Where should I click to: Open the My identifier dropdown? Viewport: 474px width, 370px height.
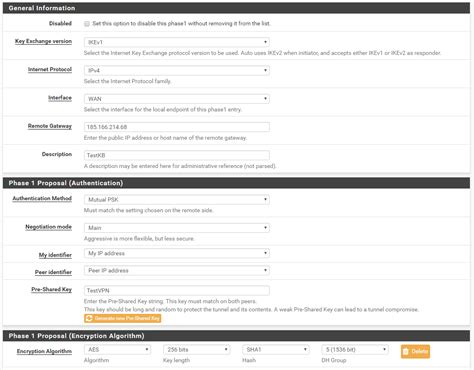(177, 253)
